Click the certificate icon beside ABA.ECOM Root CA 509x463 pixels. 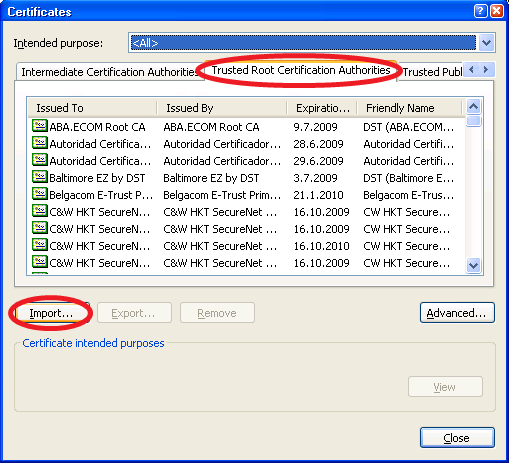40,126
